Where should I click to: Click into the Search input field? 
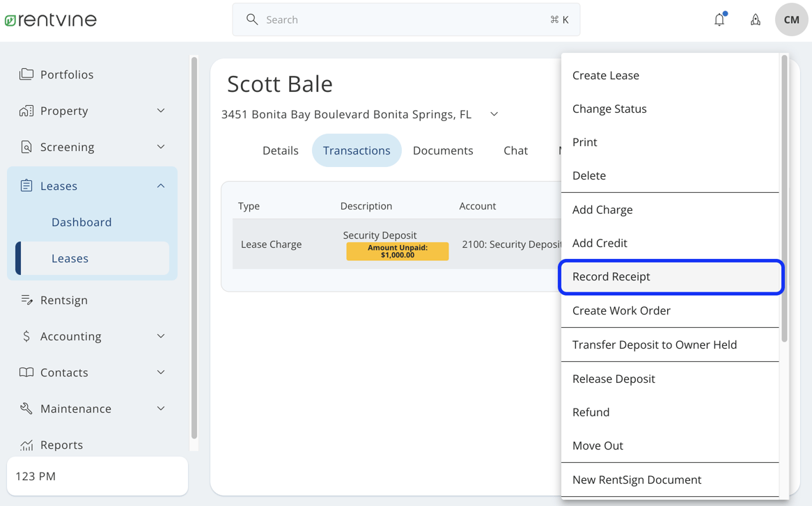pyautogui.click(x=404, y=19)
